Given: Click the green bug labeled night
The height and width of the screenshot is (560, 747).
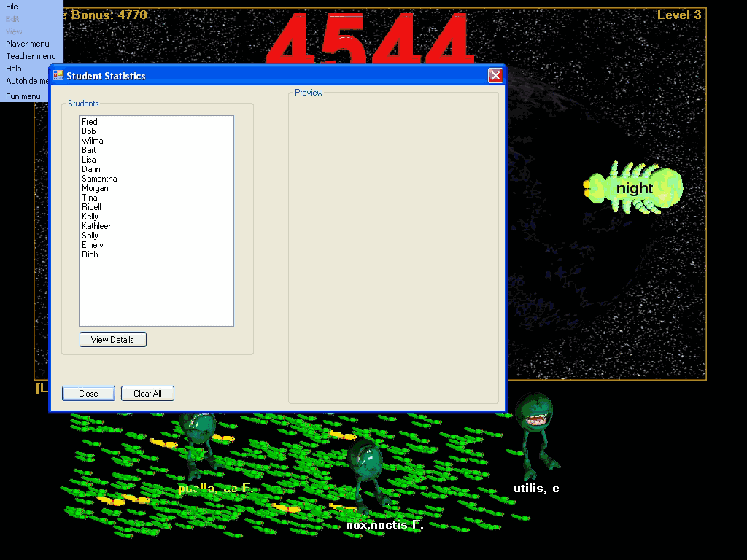Looking at the screenshot, I should [633, 188].
